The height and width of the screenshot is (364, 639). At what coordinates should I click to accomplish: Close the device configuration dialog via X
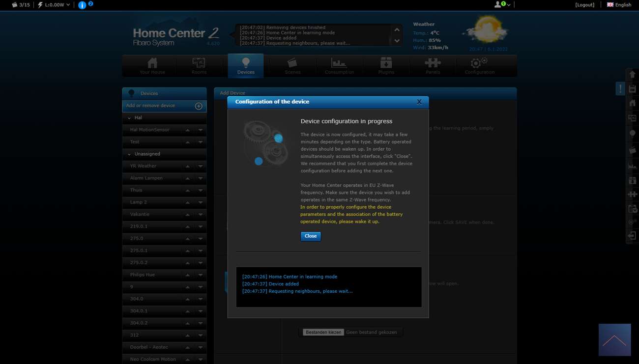(x=419, y=102)
